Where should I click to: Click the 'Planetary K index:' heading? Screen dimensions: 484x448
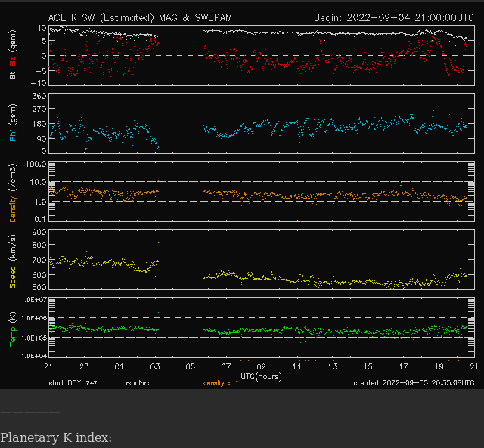(56, 437)
